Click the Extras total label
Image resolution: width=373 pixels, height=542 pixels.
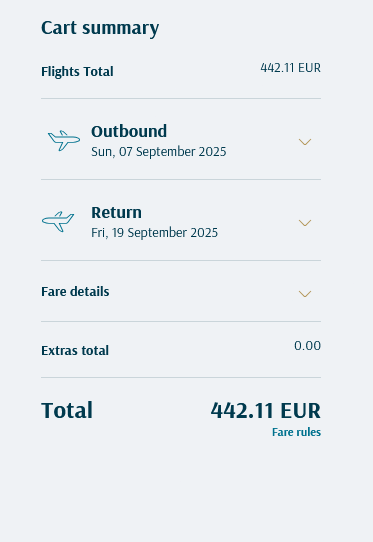point(75,351)
